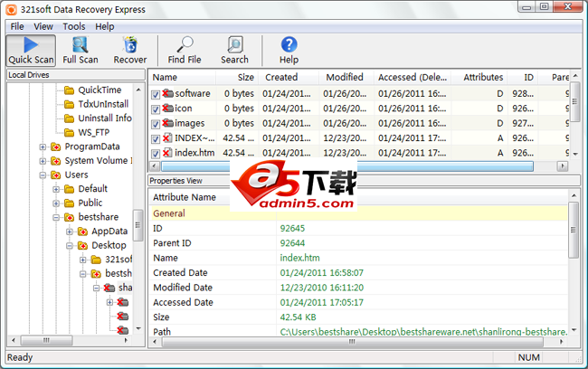This screenshot has height=369, width=588.
Task: Expand the 321sof folder node
Action: click(83, 260)
